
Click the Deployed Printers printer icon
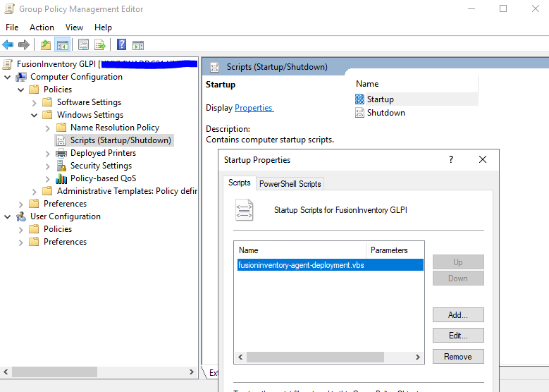(61, 153)
